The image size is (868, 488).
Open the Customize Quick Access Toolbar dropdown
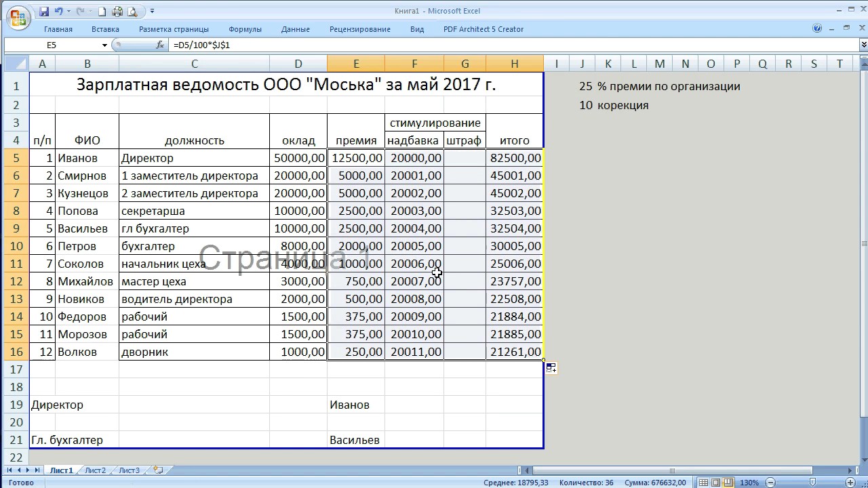[152, 12]
